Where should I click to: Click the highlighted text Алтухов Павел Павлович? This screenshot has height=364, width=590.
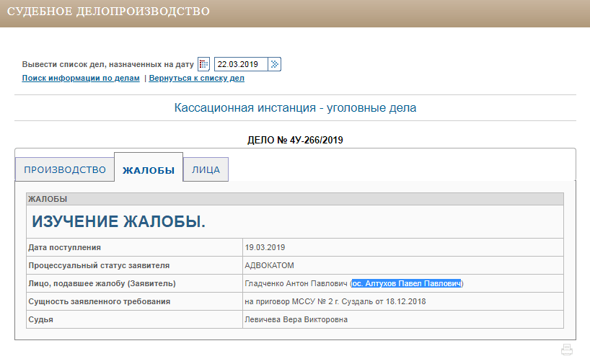406,283
